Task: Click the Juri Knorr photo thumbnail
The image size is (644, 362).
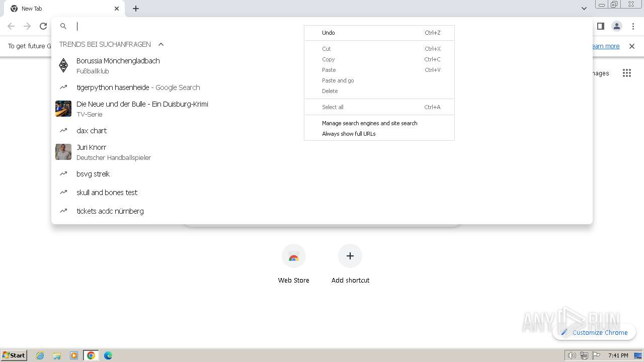Action: 63,152
